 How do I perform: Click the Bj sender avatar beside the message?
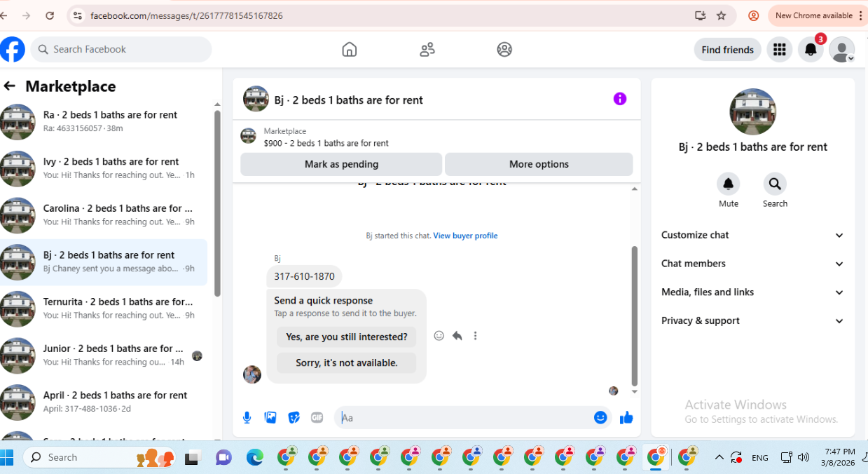252,374
